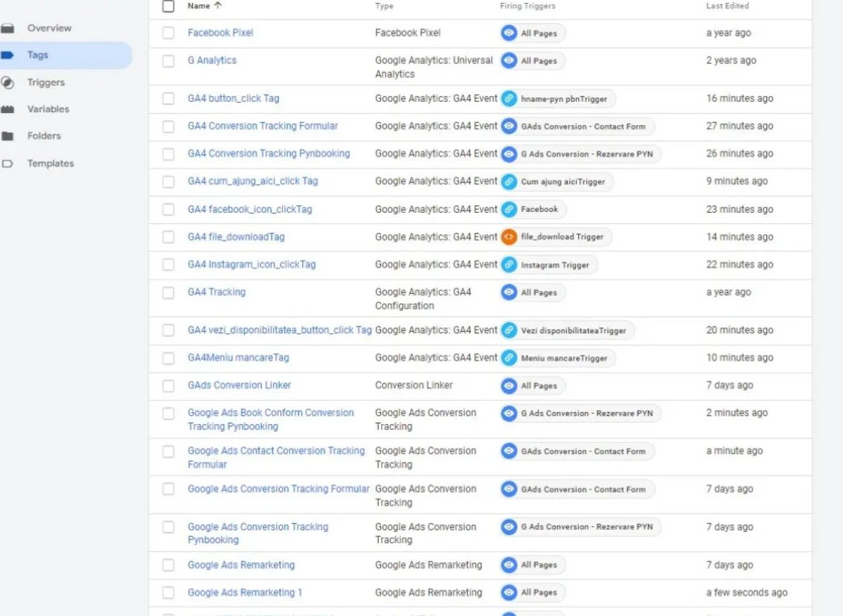
Task: Open GA4 vezi_disponibilitatea_button_click Tag
Action: pyautogui.click(x=280, y=330)
